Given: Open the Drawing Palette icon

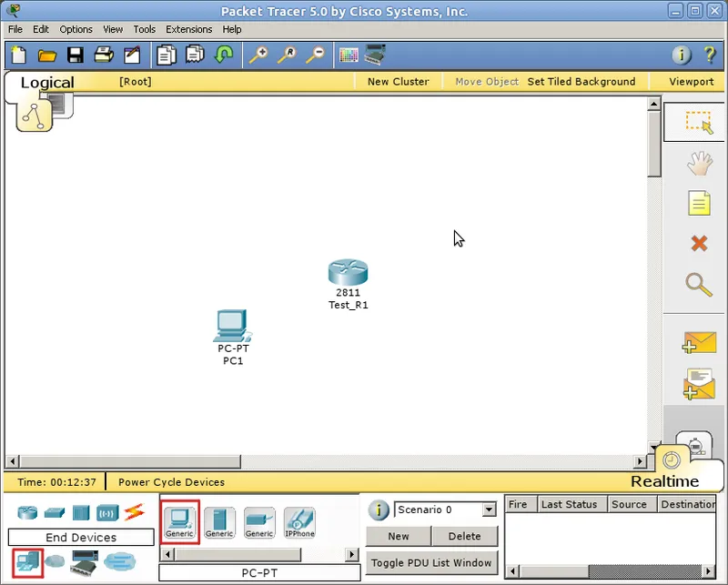Looking at the screenshot, I should pos(349,55).
